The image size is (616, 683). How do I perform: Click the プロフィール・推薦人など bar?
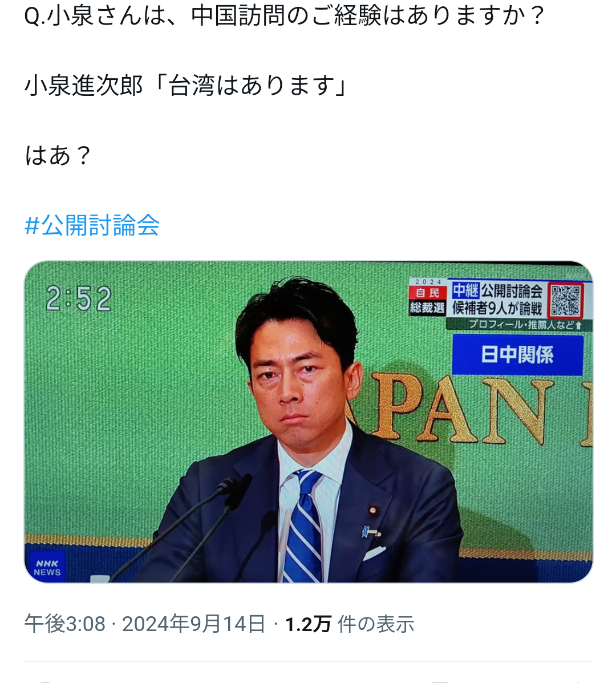(x=519, y=325)
